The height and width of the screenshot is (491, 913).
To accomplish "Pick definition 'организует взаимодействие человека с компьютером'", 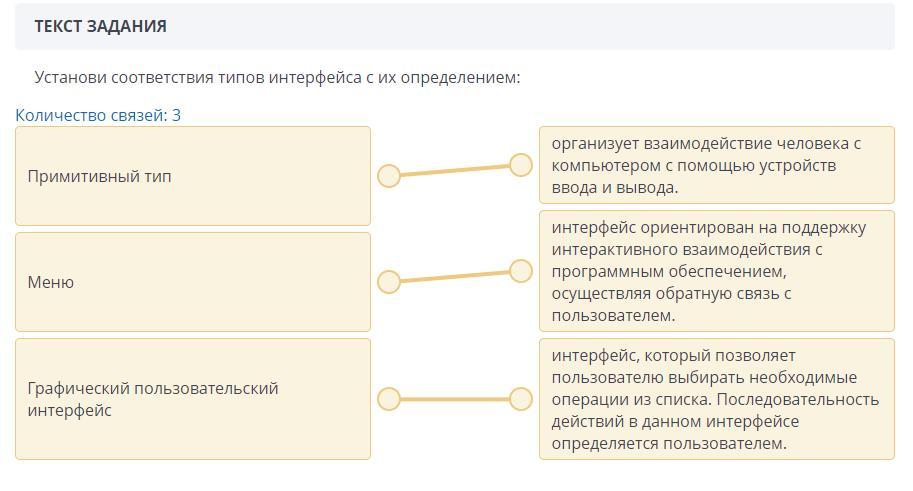I will point(716,165).
